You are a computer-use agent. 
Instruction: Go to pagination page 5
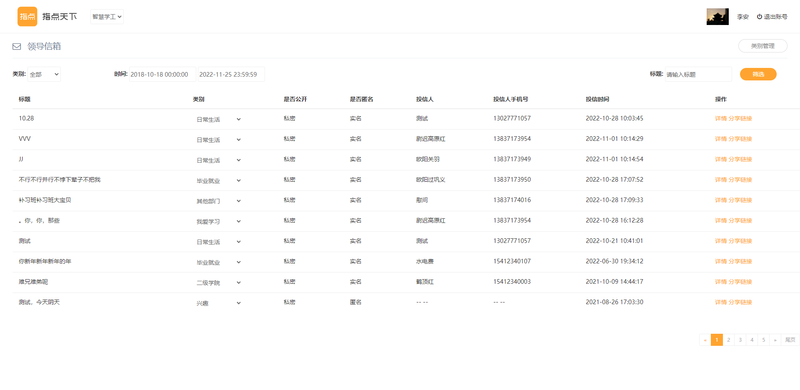pos(763,339)
